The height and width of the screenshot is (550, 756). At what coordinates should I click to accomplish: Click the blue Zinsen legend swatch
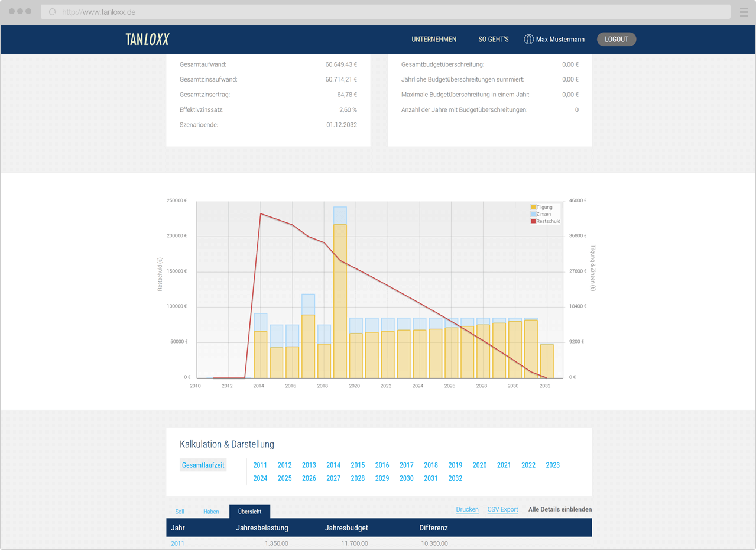pyautogui.click(x=533, y=214)
